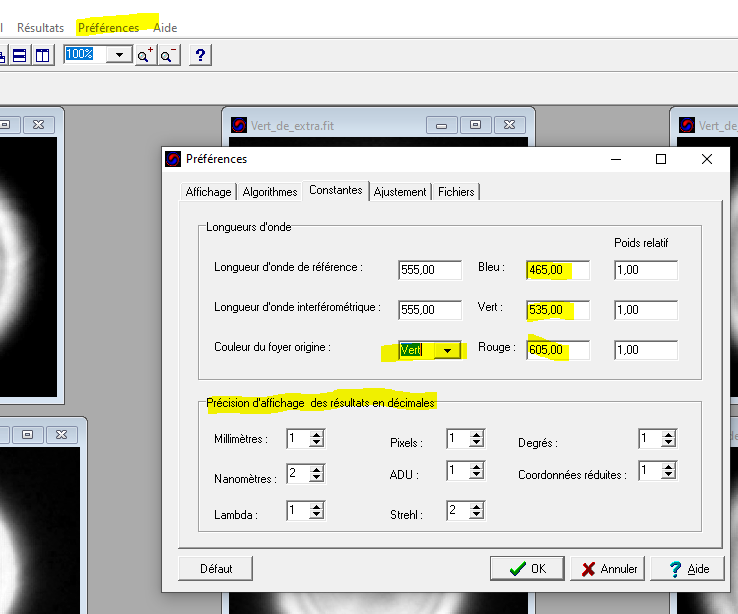Screen dimensions: 738x614
Task: Open the Résultats menu
Action: (40, 28)
